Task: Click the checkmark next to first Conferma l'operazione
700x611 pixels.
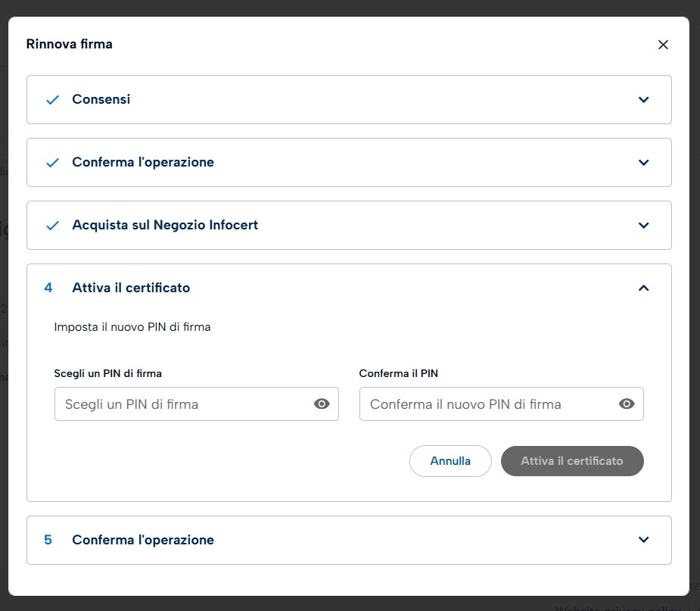Action: point(53,163)
